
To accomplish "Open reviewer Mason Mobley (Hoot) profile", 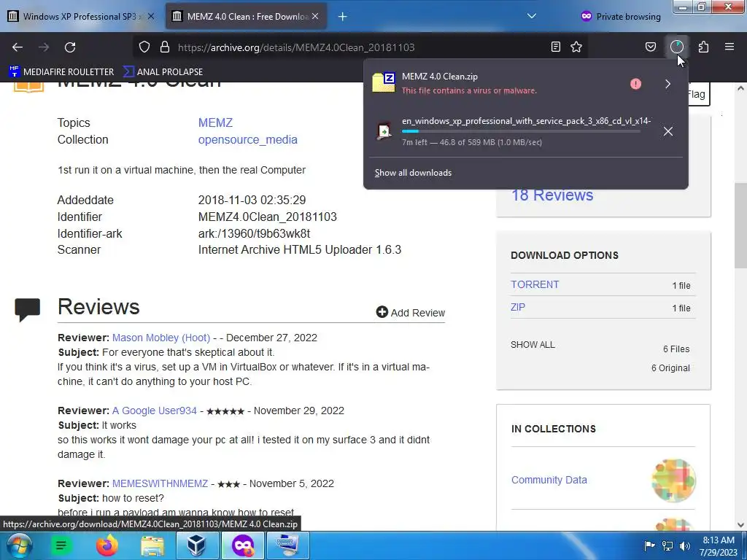I will 161,338.
